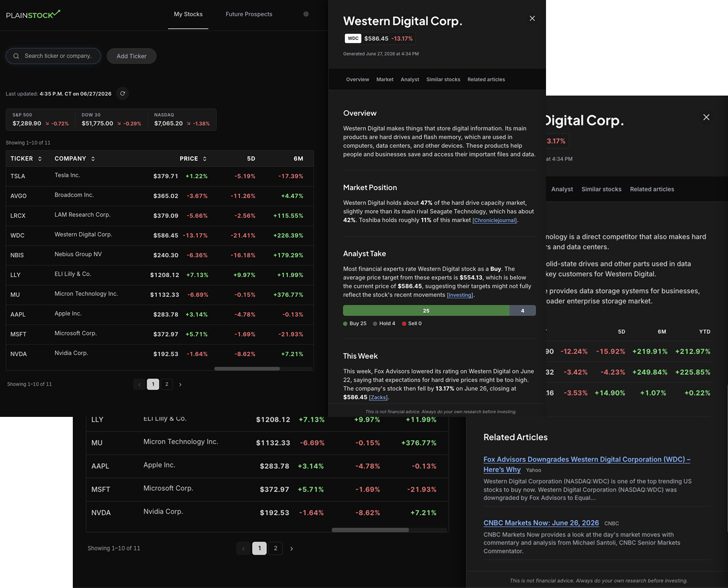The image size is (728, 588).
Task: Open the Zacks source link
Action: 378,397
